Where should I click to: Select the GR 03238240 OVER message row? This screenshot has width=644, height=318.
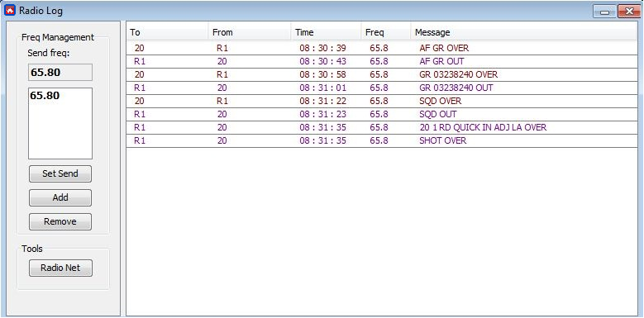(x=382, y=74)
